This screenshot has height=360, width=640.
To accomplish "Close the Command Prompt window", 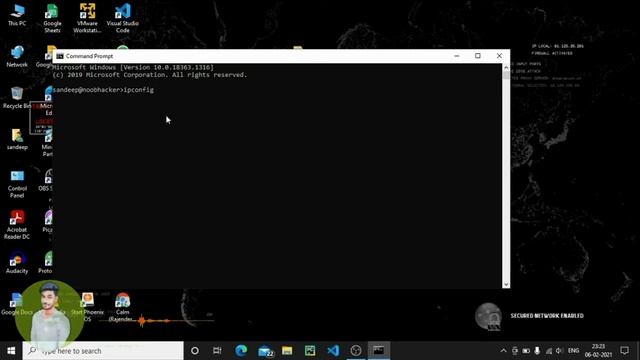I will (x=499, y=56).
